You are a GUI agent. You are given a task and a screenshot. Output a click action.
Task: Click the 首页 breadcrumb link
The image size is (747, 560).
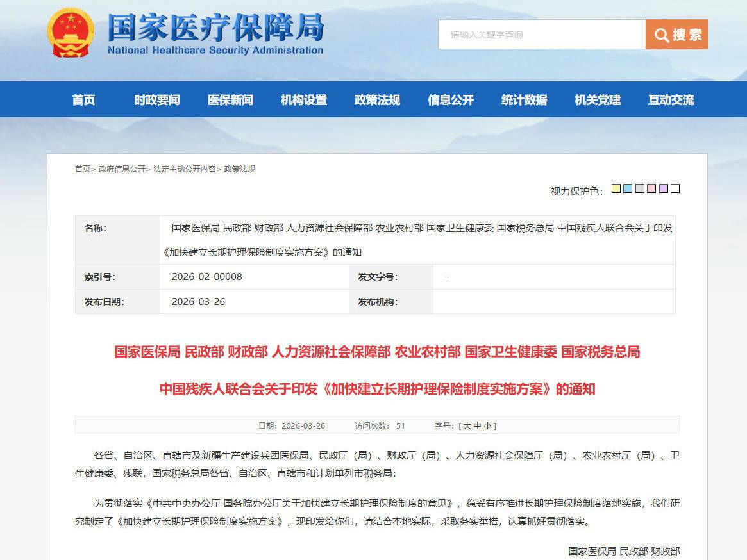(83, 169)
